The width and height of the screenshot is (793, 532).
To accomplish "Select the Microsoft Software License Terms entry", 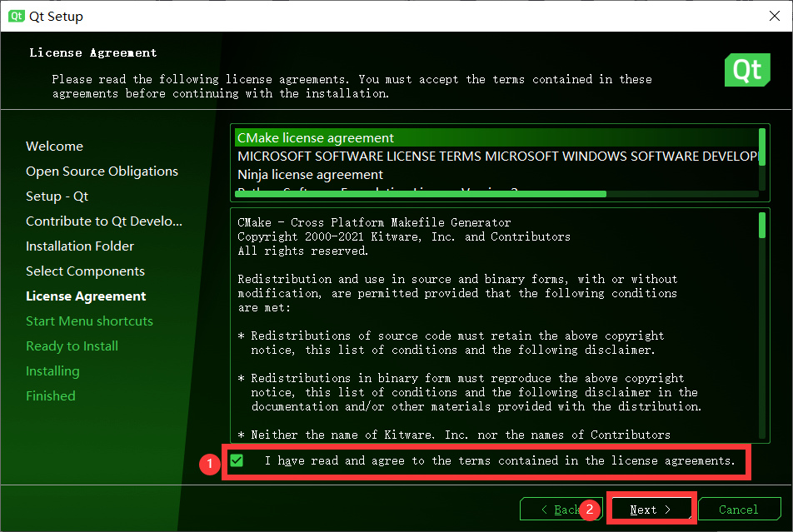I will 496,156.
